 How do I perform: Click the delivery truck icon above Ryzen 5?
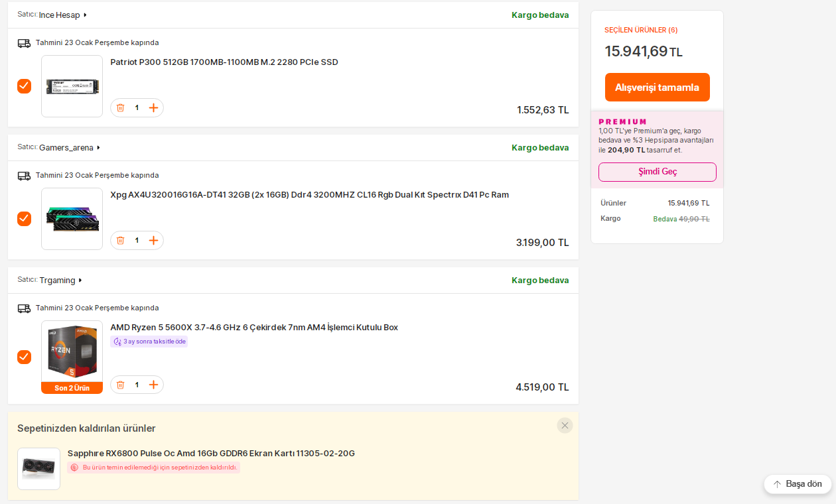(x=24, y=308)
